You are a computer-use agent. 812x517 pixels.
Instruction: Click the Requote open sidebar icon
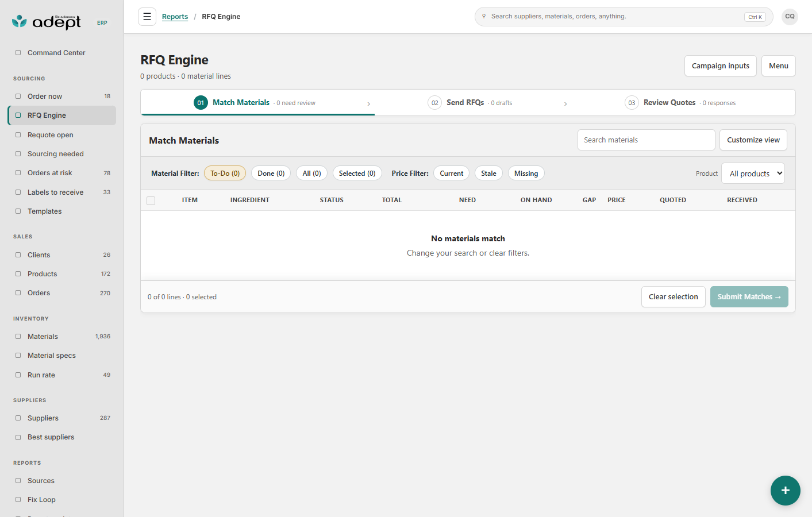click(18, 135)
